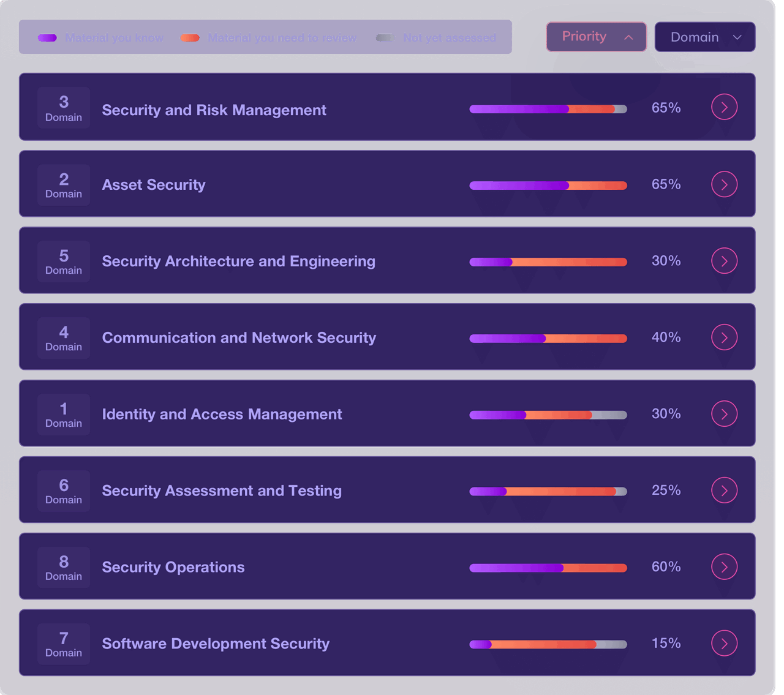Open Security and Risk Management arrow button
The image size is (784, 695).
pos(724,107)
